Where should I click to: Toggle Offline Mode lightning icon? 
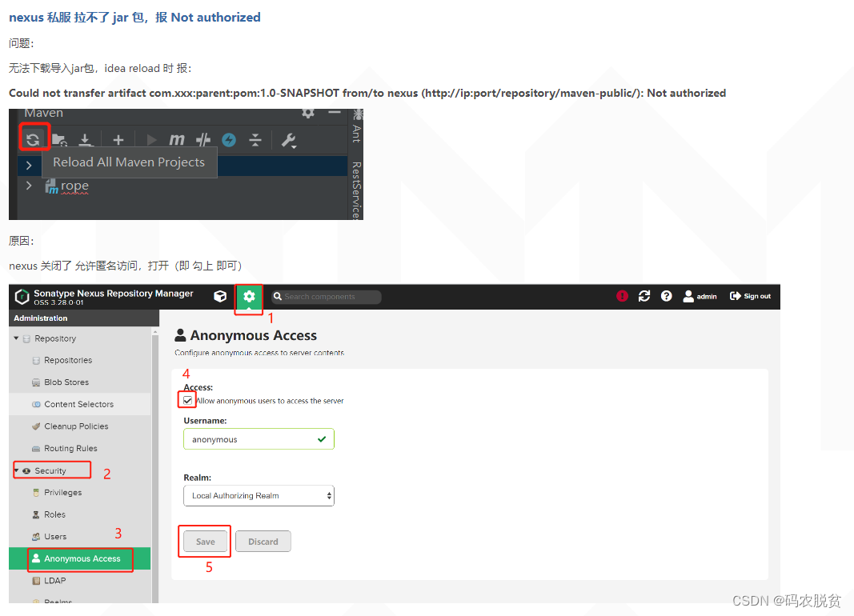[229, 140]
